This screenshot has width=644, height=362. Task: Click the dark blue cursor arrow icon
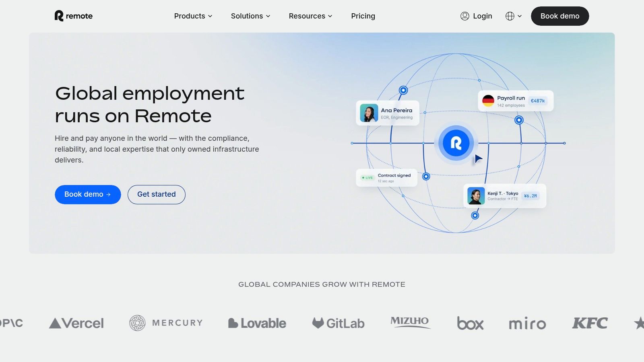(478, 158)
